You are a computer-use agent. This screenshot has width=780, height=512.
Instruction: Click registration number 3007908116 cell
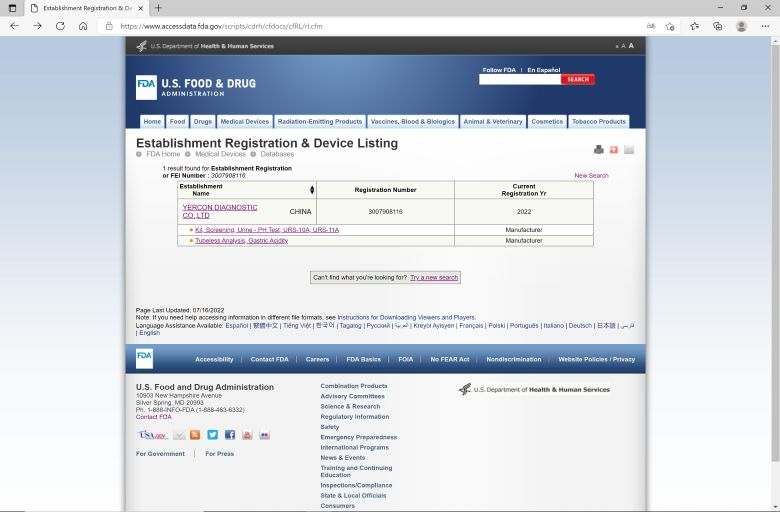386,211
